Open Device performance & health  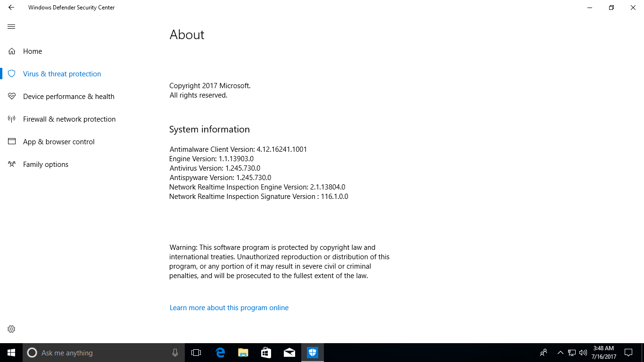[69, 96]
